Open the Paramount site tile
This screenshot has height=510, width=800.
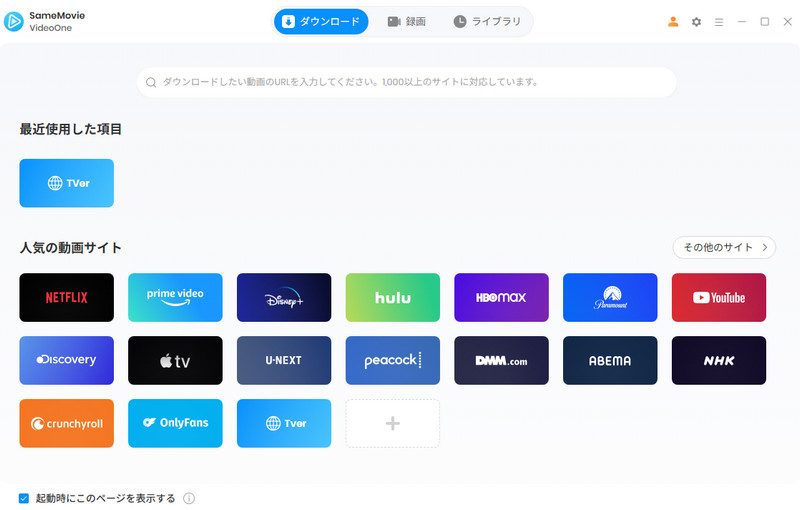tap(610, 297)
